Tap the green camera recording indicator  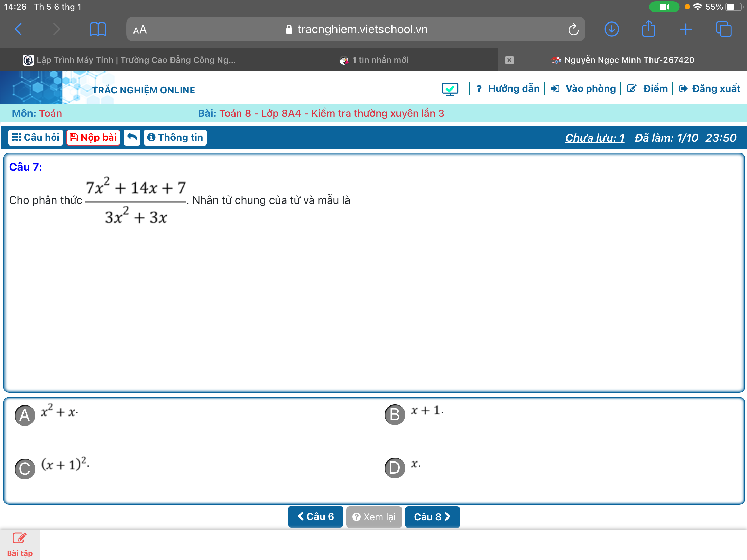(x=664, y=7)
